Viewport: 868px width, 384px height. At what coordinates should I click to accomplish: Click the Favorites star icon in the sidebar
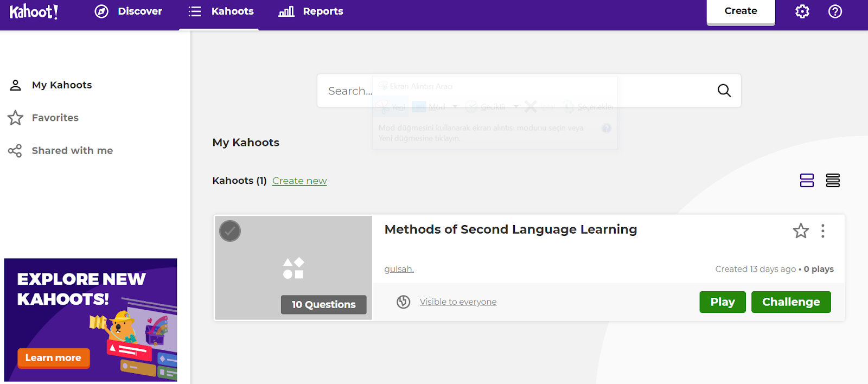[x=15, y=118]
